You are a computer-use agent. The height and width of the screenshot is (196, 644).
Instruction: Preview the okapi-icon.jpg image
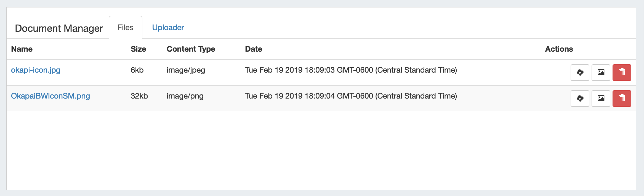[x=601, y=73]
